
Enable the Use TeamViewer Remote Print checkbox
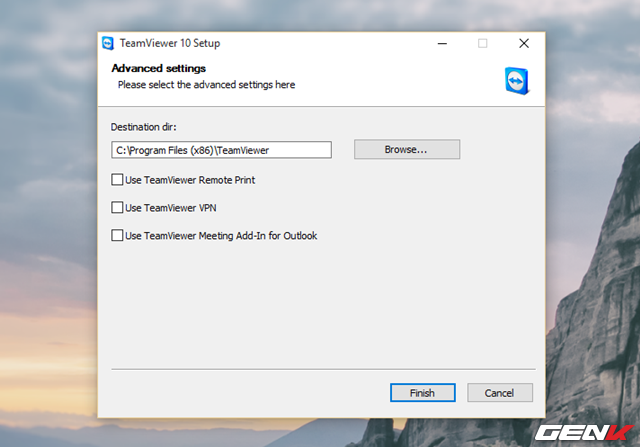[x=117, y=180]
